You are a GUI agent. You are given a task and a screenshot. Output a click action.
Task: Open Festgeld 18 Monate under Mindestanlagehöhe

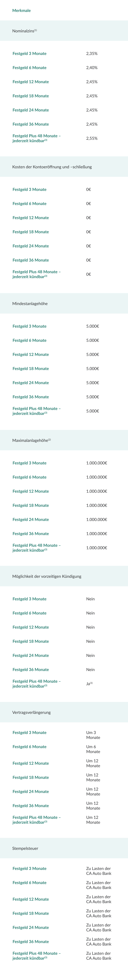[30, 369]
